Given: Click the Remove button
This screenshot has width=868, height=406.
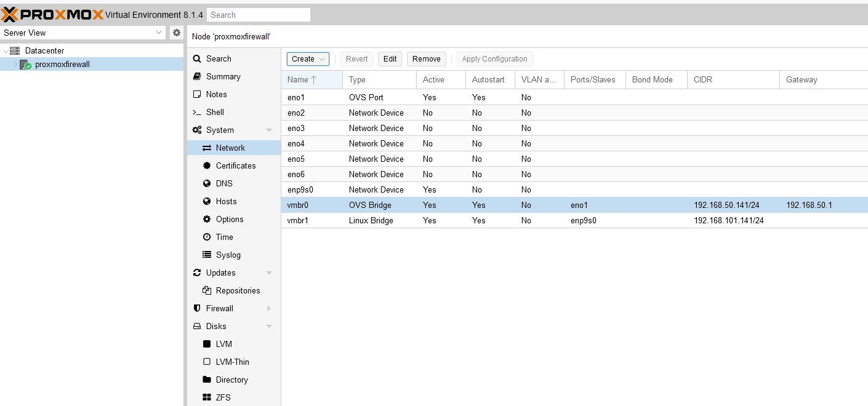Looking at the screenshot, I should click(x=426, y=59).
